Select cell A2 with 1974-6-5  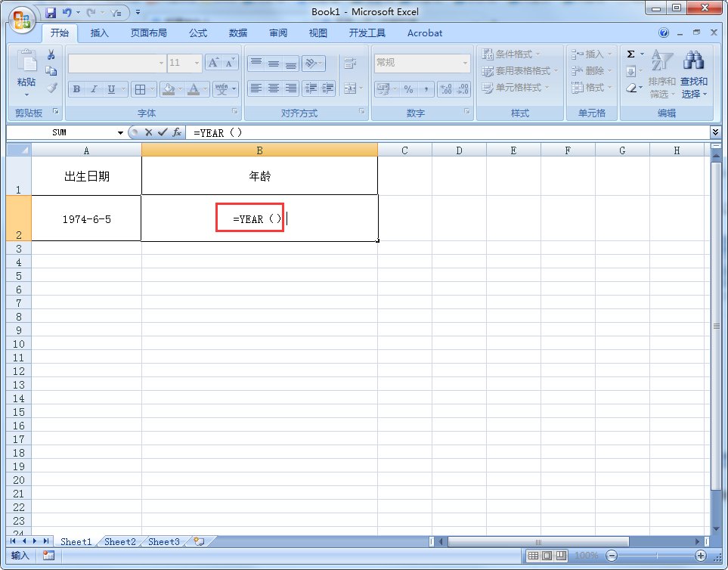click(86, 218)
